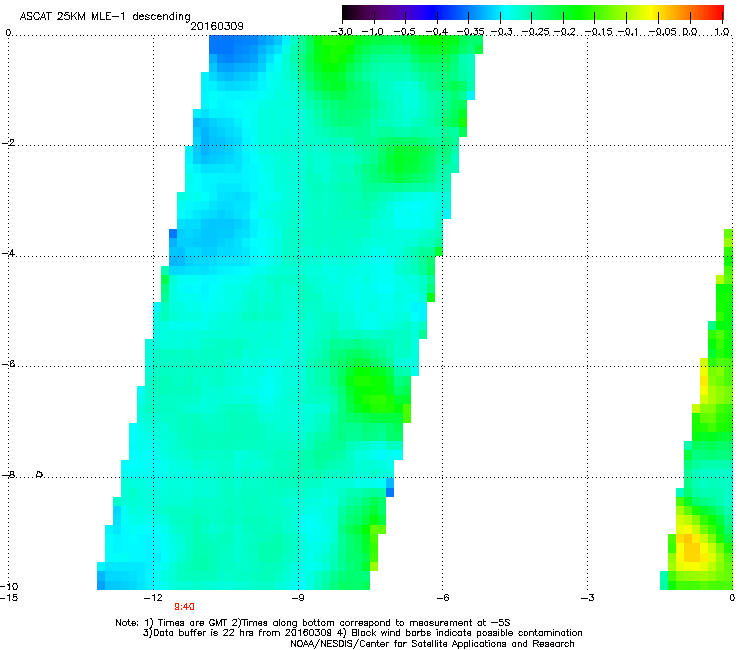Click the NOAA/NESDIS credit line
This screenshot has height=650, width=740.
(432, 643)
